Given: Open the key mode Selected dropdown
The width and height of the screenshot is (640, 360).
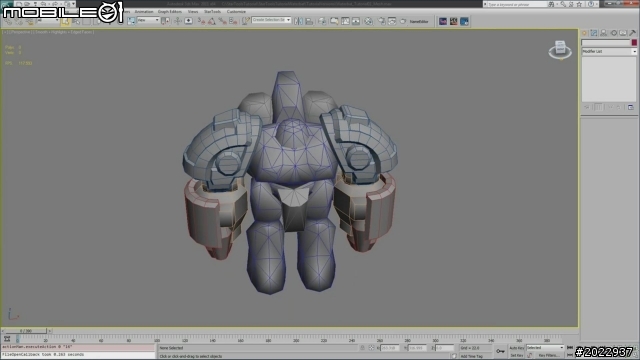Looking at the screenshot, I should click(x=545, y=348).
